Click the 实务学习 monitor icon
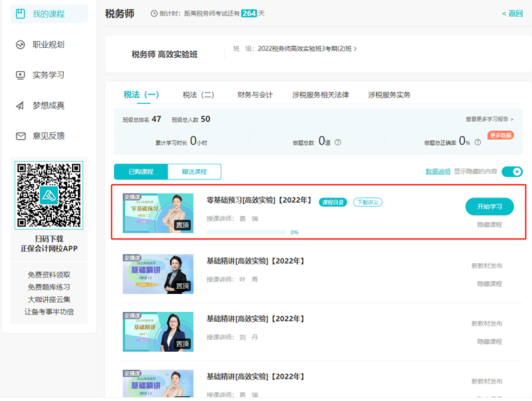Viewport: 532px width, 401px height. pos(20,75)
